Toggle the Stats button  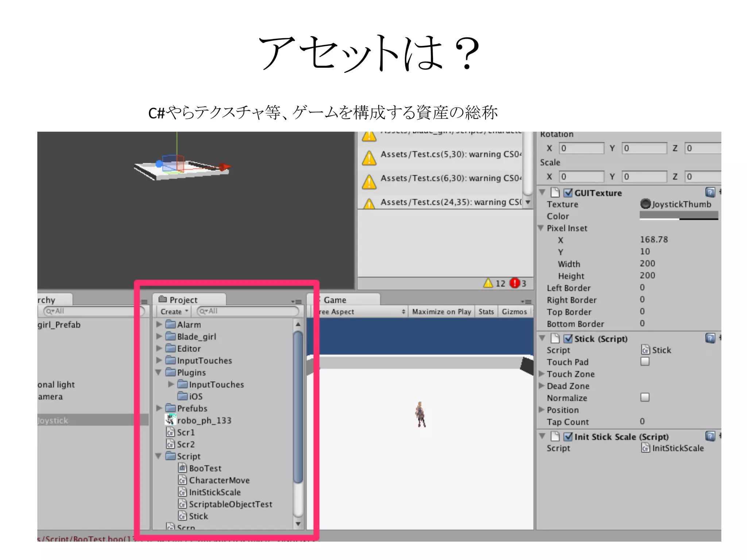486,312
